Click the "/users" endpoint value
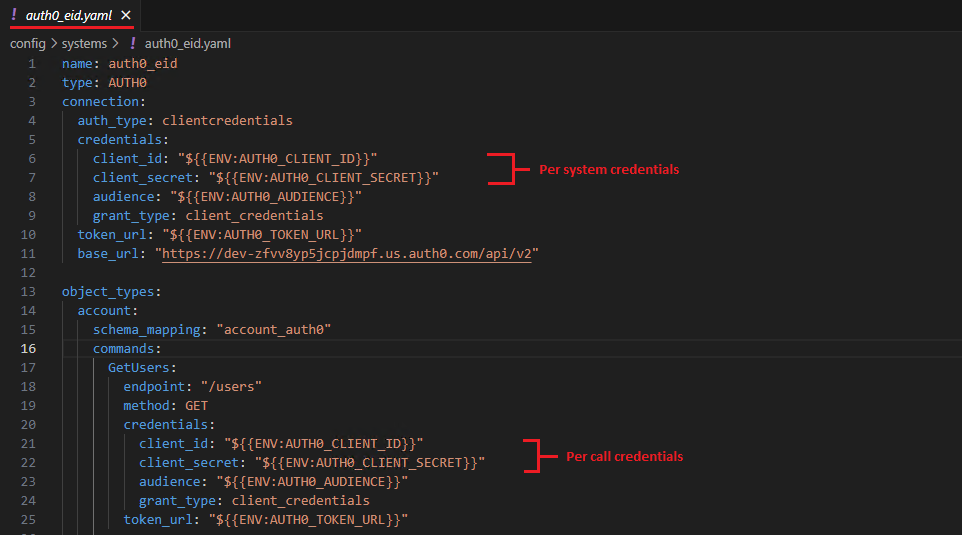Image resolution: width=962 pixels, height=535 pixels. pos(231,387)
